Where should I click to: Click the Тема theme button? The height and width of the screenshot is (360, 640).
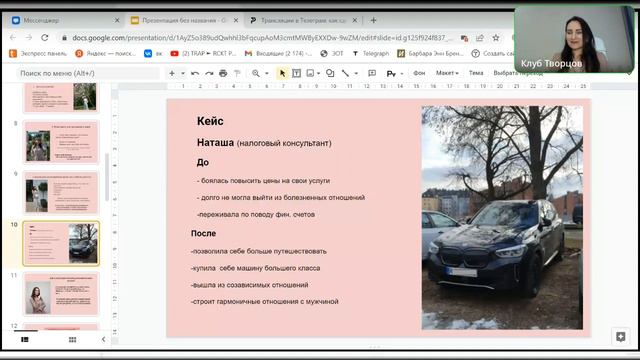[476, 73]
